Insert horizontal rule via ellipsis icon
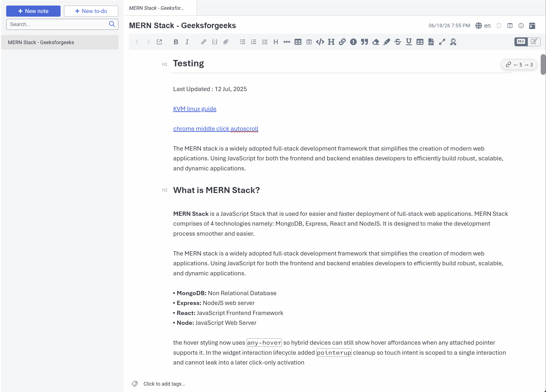This screenshot has height=392, width=546. coord(287,42)
